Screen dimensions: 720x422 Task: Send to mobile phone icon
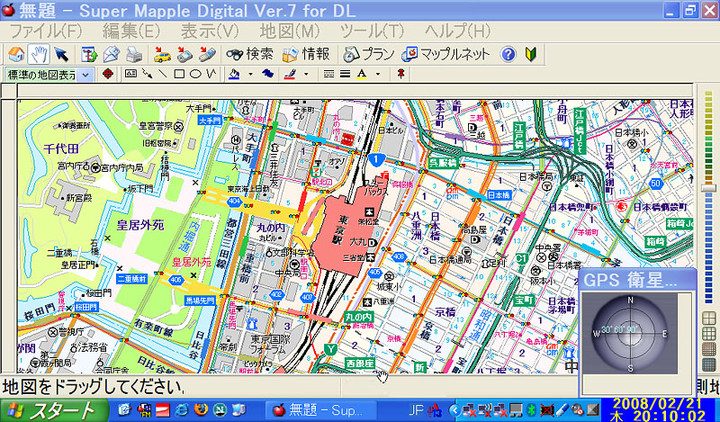[207, 54]
